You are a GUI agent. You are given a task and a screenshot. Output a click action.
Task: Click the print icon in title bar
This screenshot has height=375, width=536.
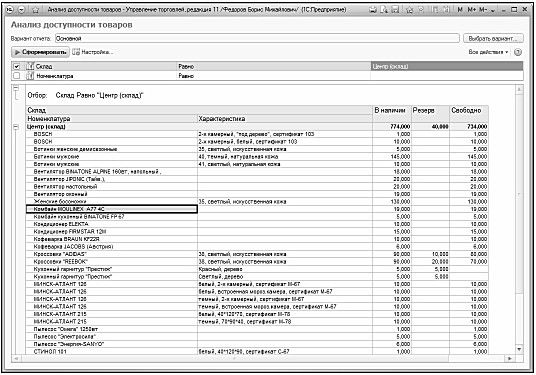[373, 10]
